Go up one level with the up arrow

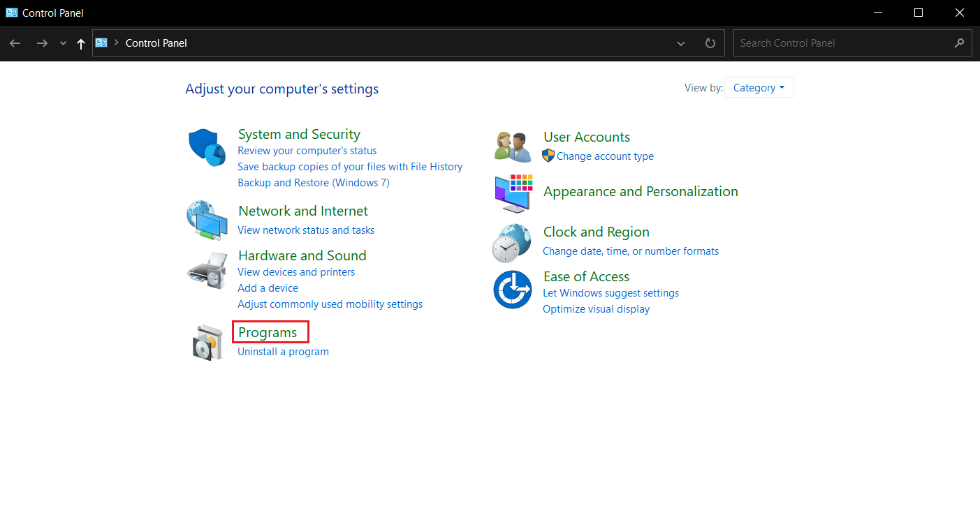81,43
